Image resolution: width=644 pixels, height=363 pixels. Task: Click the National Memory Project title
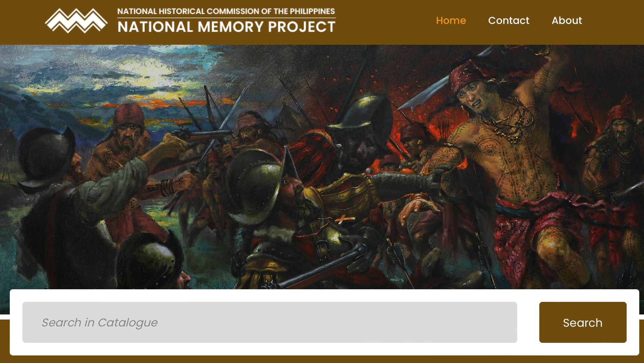(226, 27)
